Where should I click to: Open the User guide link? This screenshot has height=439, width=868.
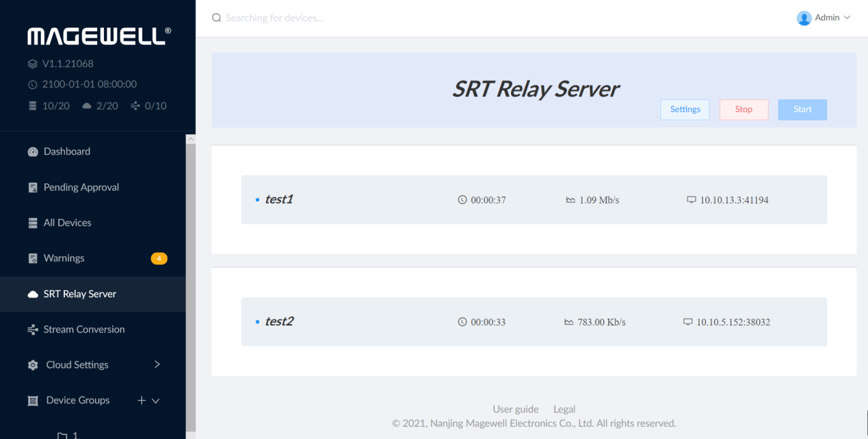click(x=515, y=409)
